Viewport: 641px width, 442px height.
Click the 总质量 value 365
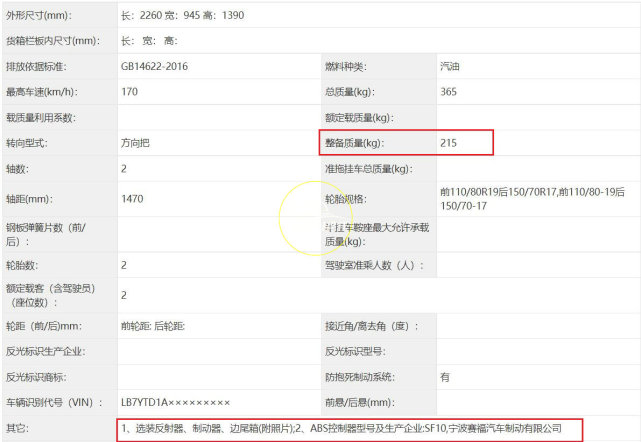coord(449,92)
